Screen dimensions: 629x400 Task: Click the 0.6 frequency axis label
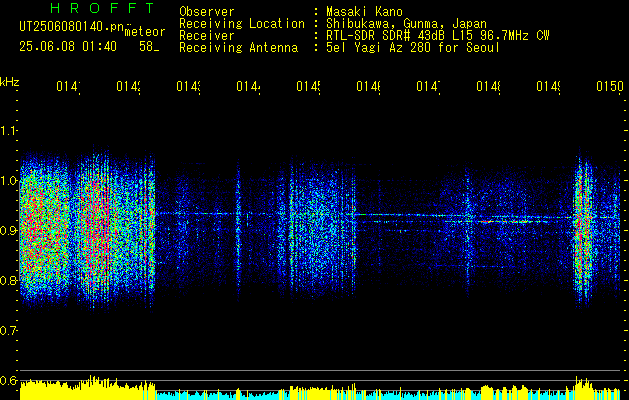pos(8,380)
